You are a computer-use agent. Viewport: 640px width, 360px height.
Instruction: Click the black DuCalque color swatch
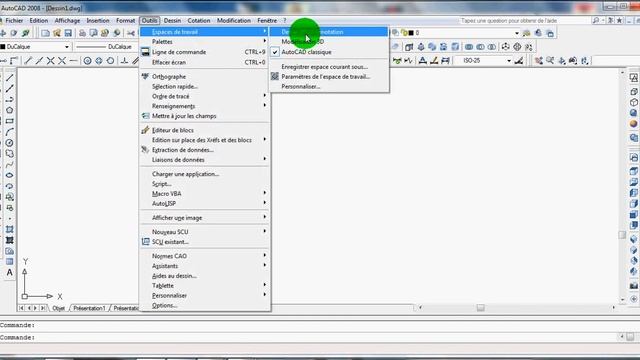coord(3,47)
